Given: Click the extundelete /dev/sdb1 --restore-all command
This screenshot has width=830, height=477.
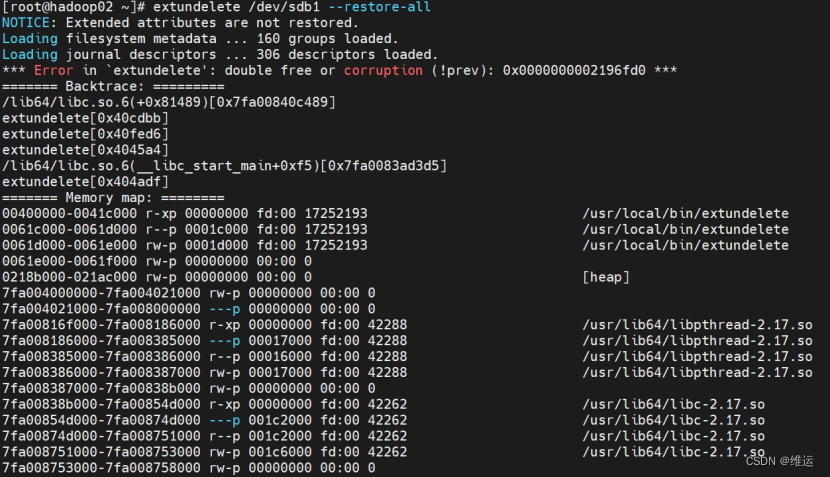Looking at the screenshot, I should click(292, 7).
